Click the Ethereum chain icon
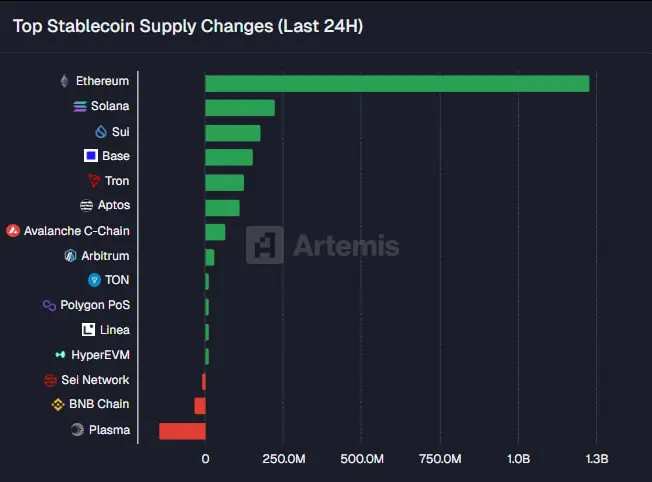Screen dimensions: 652x482 65,81
